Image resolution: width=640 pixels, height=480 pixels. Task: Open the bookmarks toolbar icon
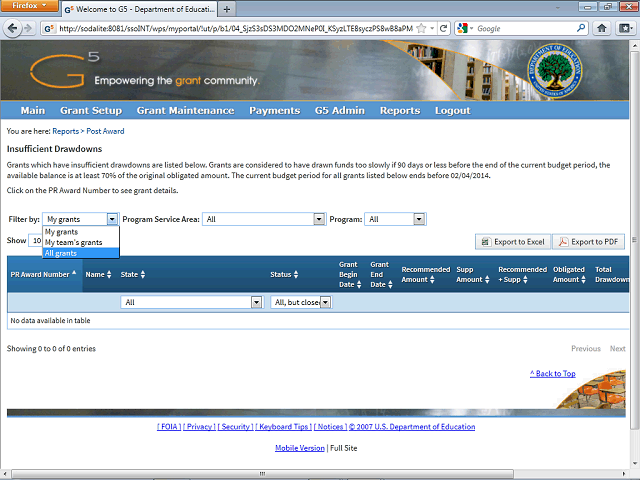click(625, 28)
